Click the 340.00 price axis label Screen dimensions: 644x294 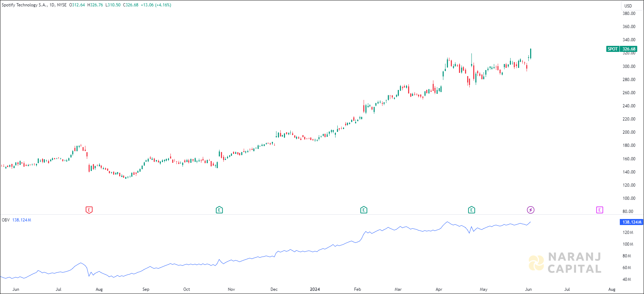pos(629,40)
